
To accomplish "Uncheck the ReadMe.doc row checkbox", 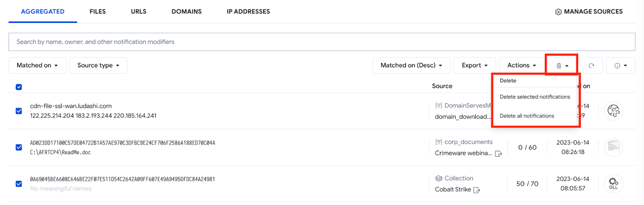I will point(19,147).
